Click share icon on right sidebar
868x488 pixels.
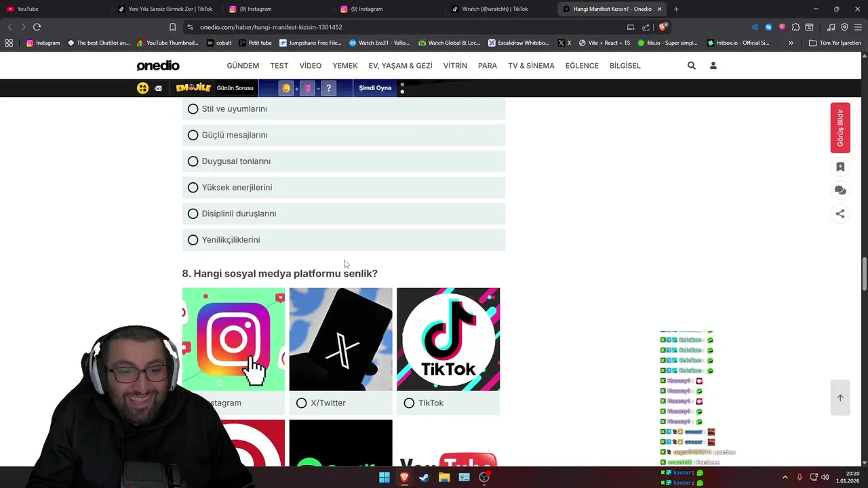click(x=840, y=213)
